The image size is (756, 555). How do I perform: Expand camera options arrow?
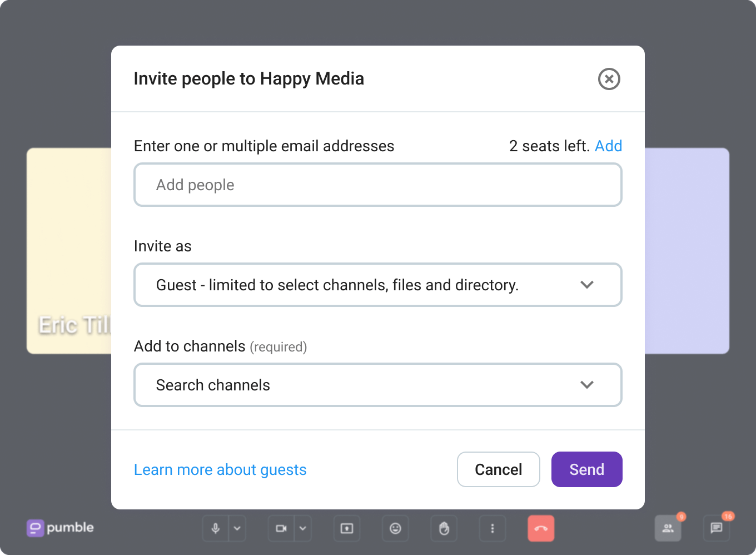303,528
